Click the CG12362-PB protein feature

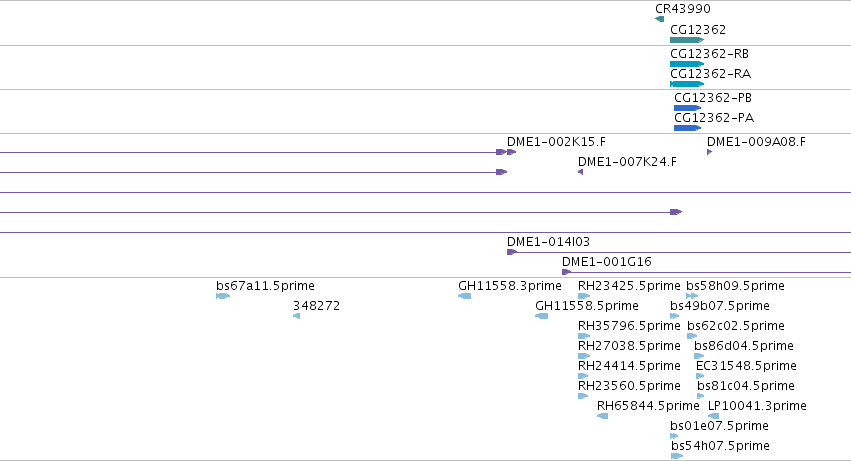pos(688,108)
